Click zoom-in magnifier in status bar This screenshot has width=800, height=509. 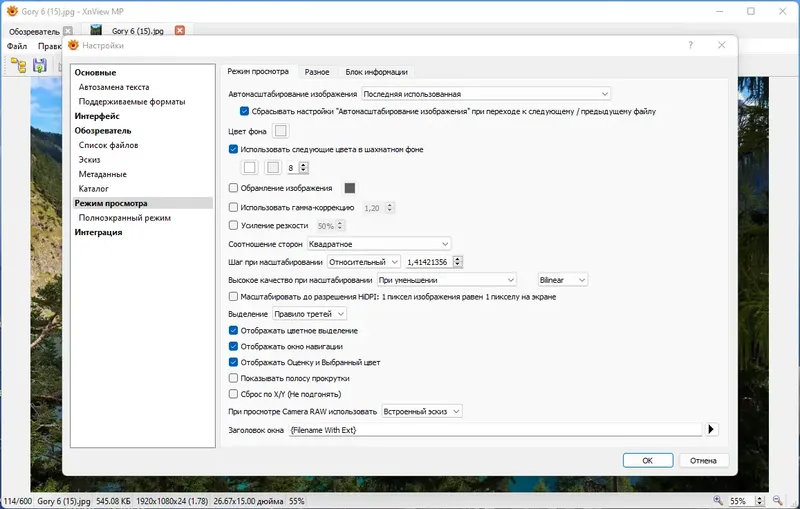click(x=718, y=500)
